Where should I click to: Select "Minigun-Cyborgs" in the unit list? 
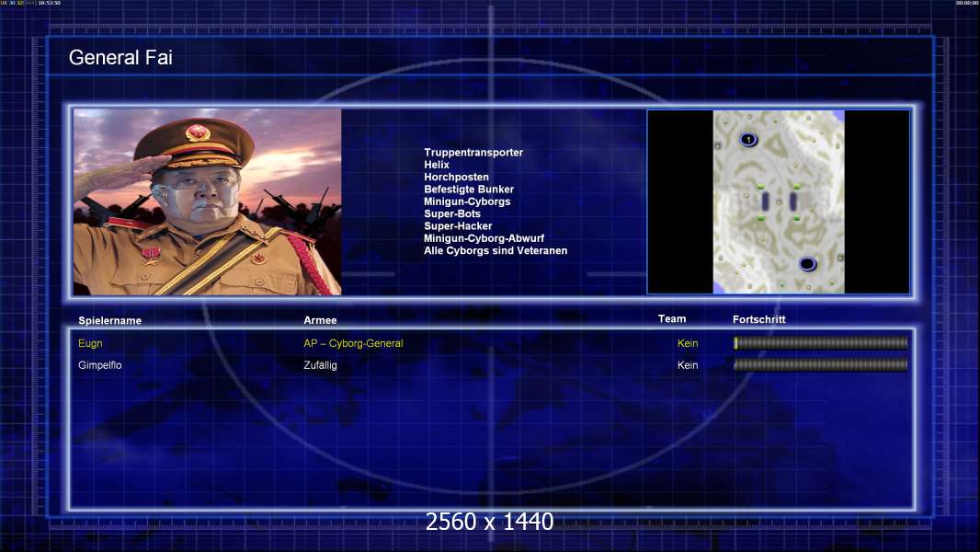pos(467,201)
